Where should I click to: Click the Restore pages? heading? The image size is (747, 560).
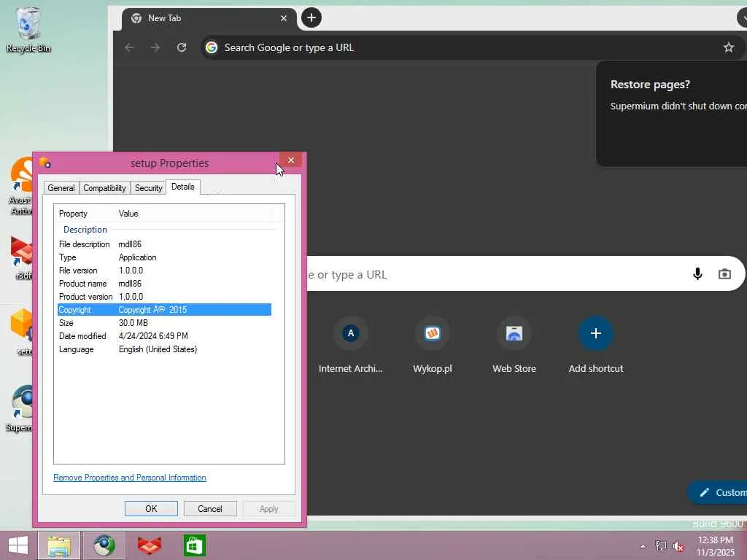[650, 85]
